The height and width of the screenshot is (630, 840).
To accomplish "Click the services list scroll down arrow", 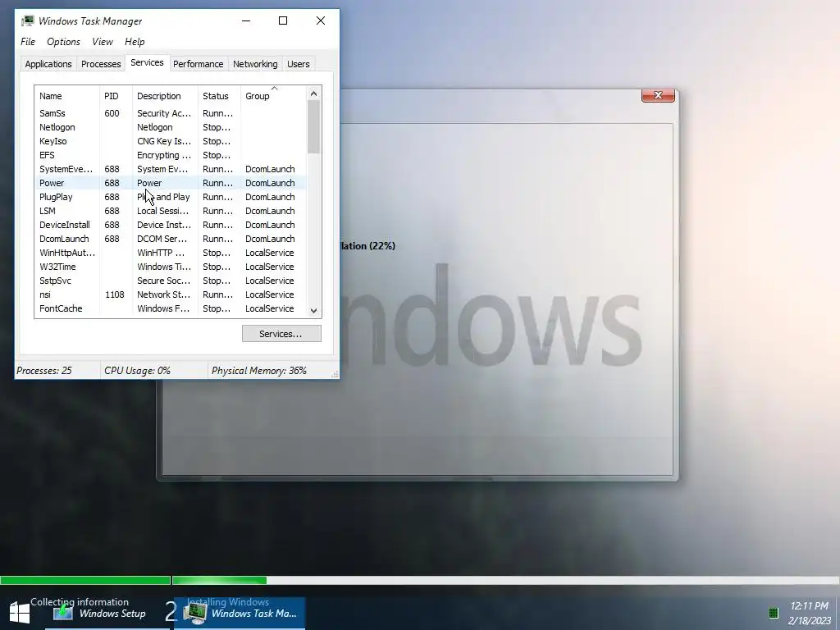I will click(314, 311).
